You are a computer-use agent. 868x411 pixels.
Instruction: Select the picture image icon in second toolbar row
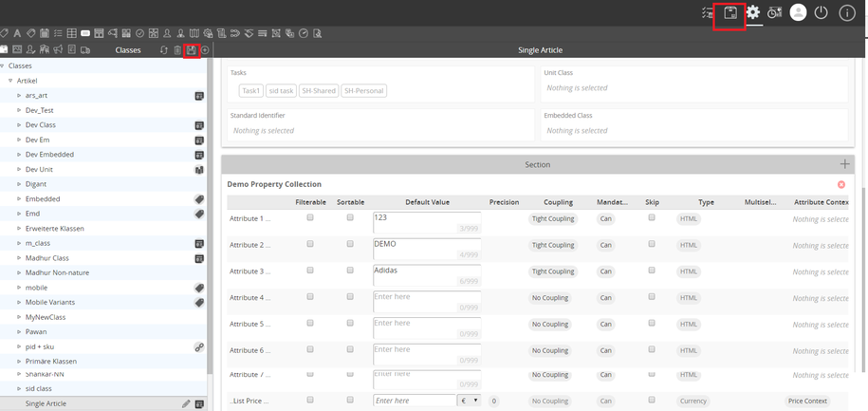[17, 50]
